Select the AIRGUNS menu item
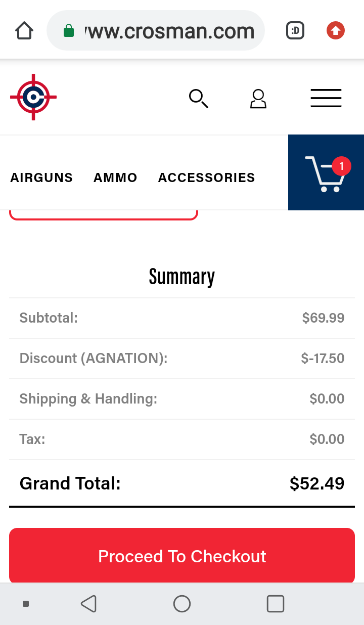The image size is (364, 625). pos(41,177)
